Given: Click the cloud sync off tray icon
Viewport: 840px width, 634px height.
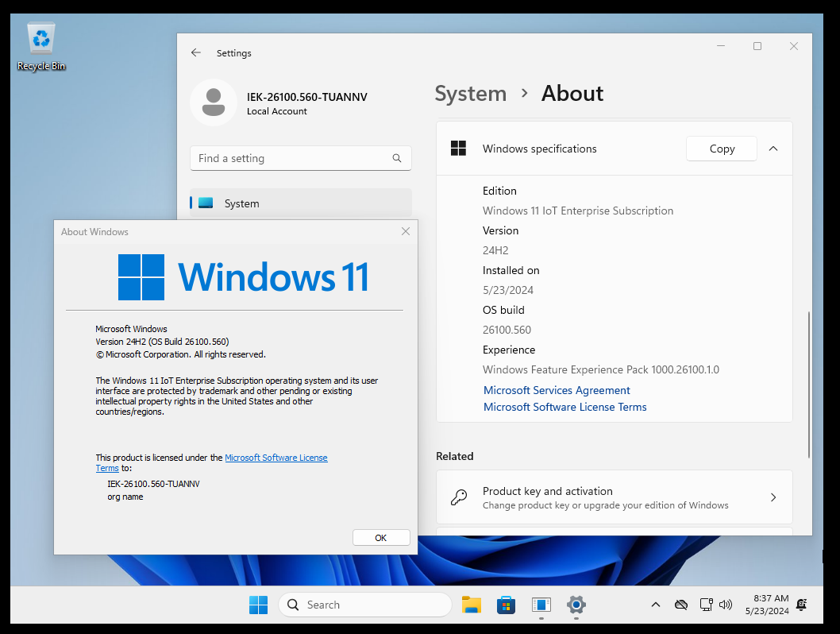Looking at the screenshot, I should [681, 605].
